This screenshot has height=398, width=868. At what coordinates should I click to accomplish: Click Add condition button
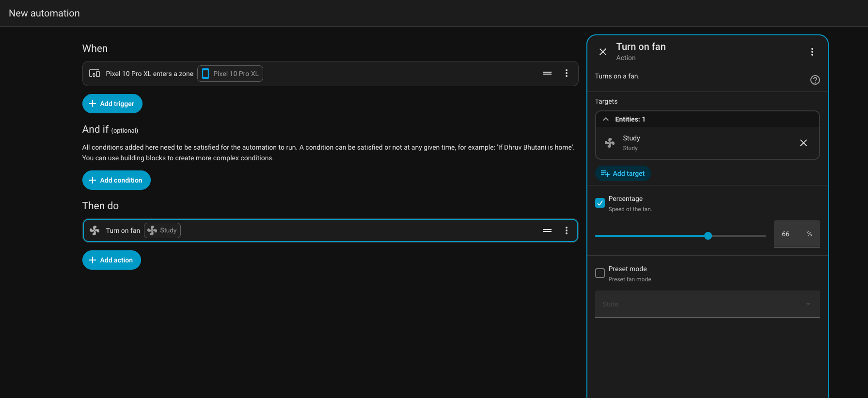[116, 180]
